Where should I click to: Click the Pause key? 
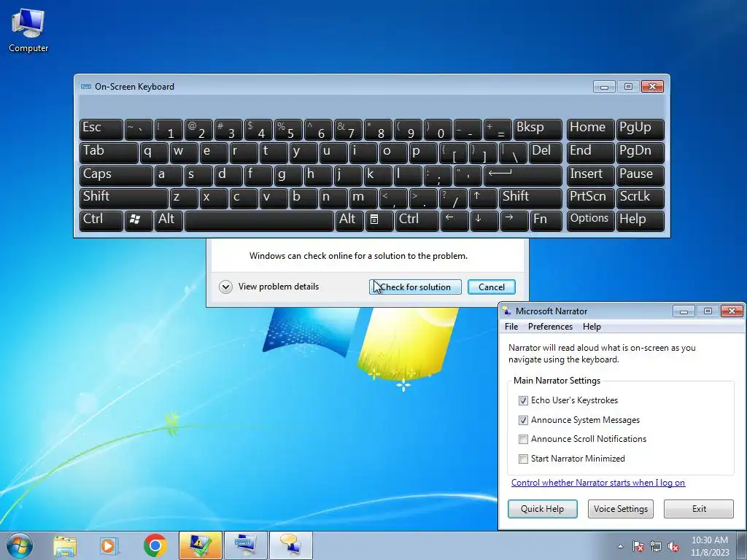(640, 176)
